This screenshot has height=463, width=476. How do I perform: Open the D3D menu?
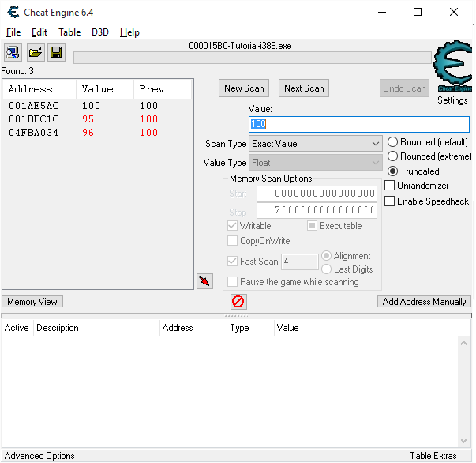pos(100,32)
